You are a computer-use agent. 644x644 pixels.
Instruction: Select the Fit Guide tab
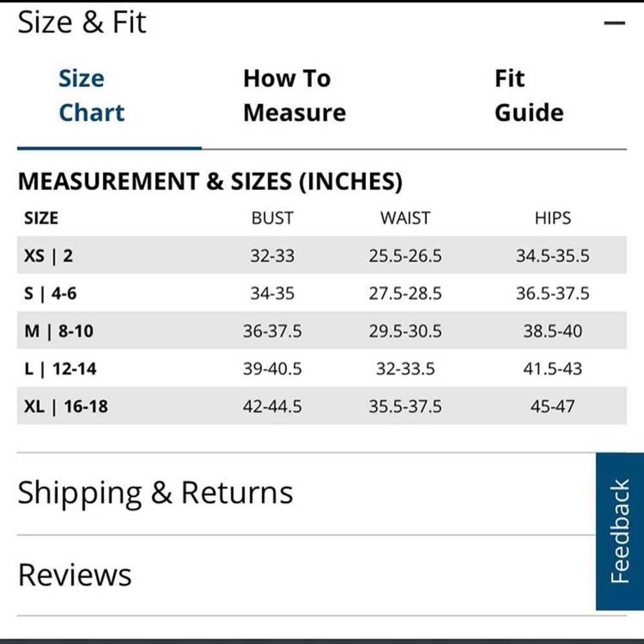(x=529, y=95)
